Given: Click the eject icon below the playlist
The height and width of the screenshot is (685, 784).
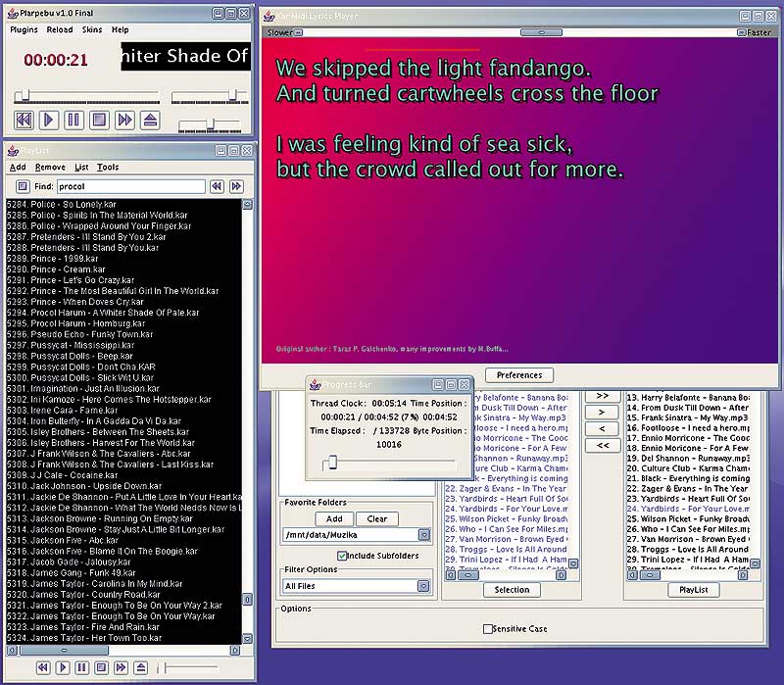Looking at the screenshot, I should pyautogui.click(x=141, y=667).
